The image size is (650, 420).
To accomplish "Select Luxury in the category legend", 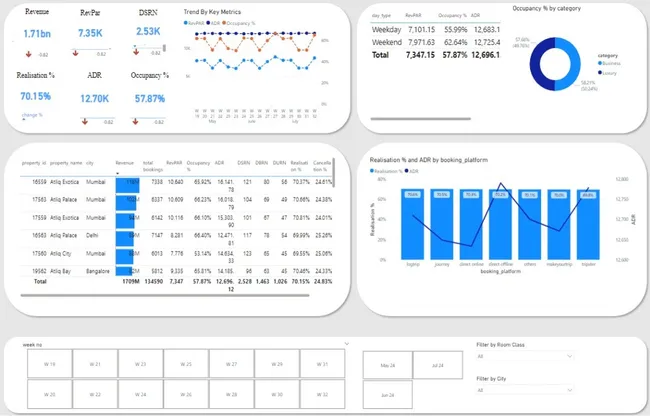I will pos(607,73).
